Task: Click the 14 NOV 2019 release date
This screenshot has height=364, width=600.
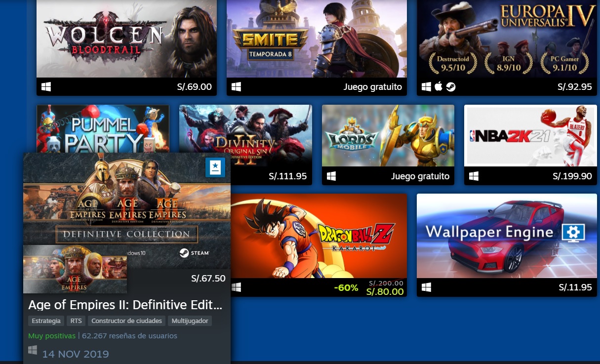Action: click(x=76, y=354)
